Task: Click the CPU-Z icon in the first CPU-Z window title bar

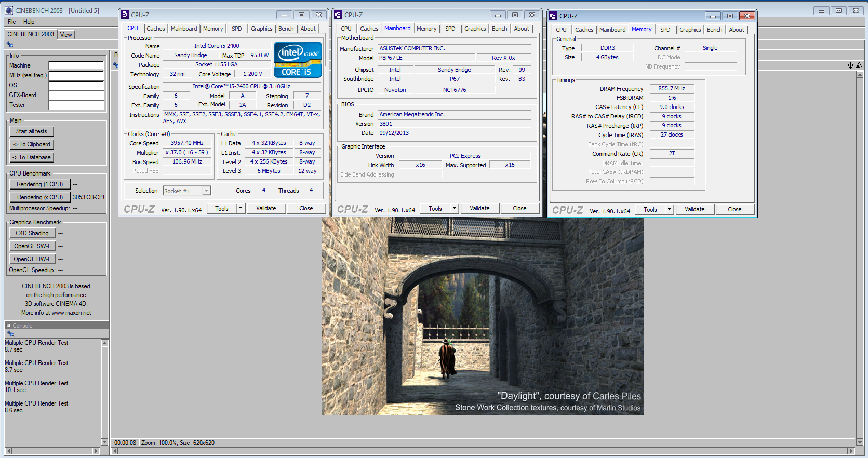Action: [x=125, y=15]
